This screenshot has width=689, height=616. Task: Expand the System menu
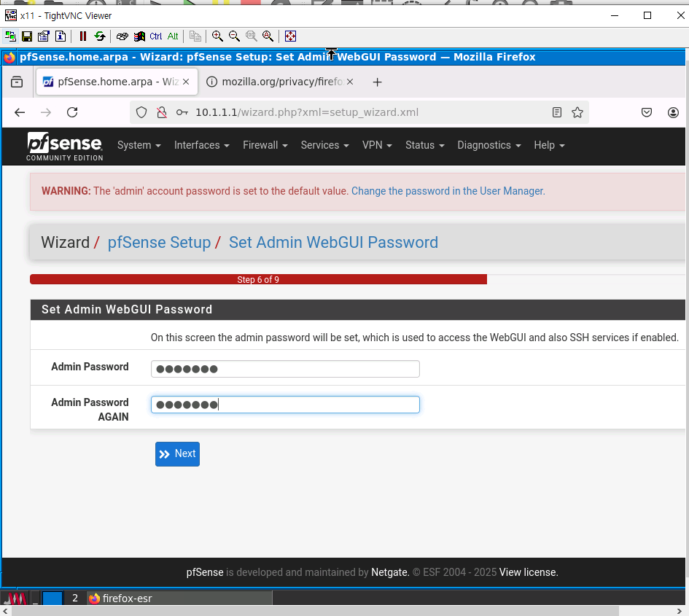pyautogui.click(x=139, y=145)
